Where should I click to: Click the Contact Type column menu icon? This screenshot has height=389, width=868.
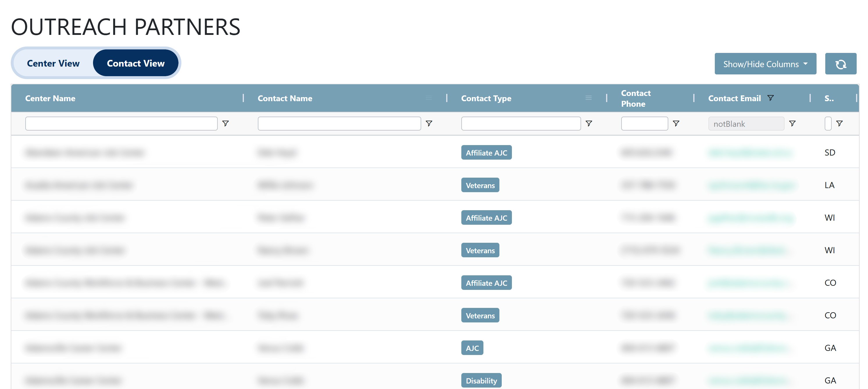pos(588,98)
